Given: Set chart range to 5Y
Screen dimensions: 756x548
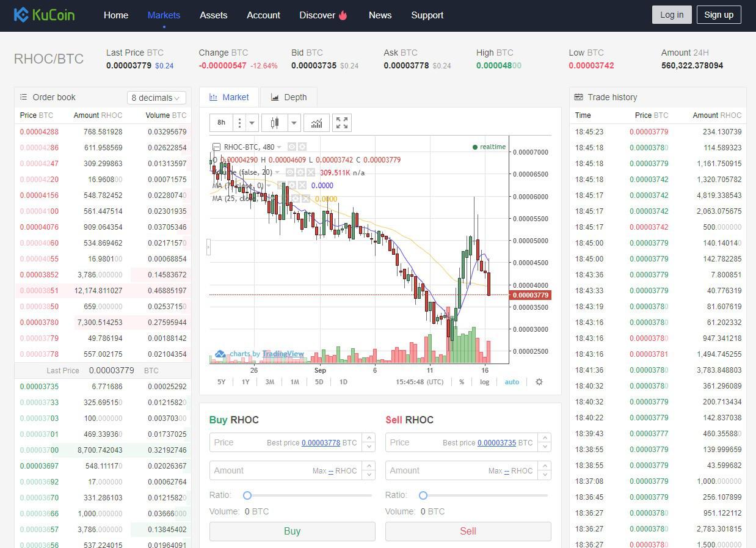Looking at the screenshot, I should 221,382.
